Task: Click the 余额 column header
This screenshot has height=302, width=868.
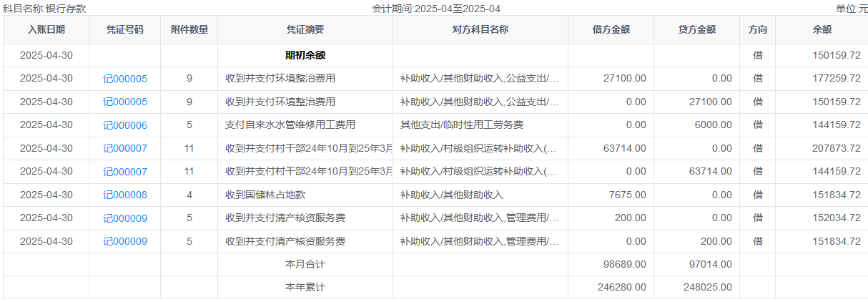Action: 822,30
